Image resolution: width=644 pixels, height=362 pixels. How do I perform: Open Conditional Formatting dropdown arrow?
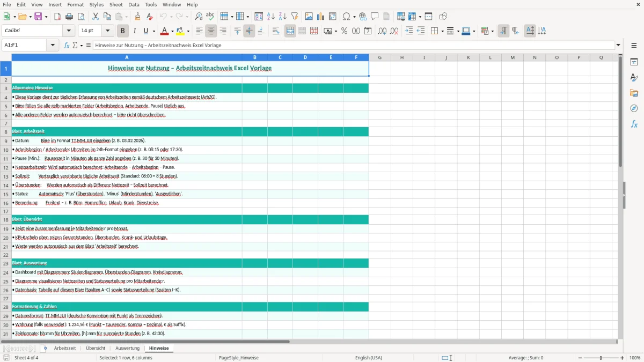click(x=492, y=31)
